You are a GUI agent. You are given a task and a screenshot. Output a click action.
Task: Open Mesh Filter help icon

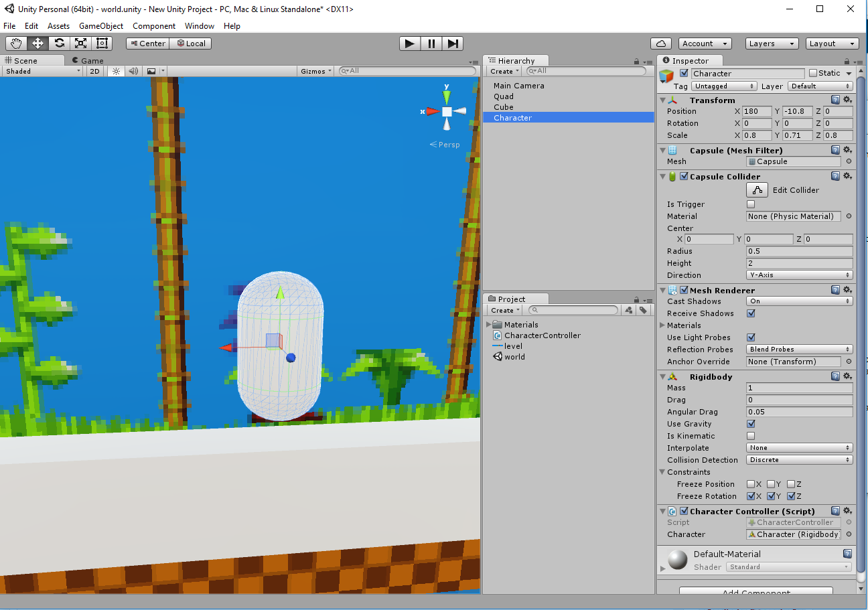click(x=835, y=150)
